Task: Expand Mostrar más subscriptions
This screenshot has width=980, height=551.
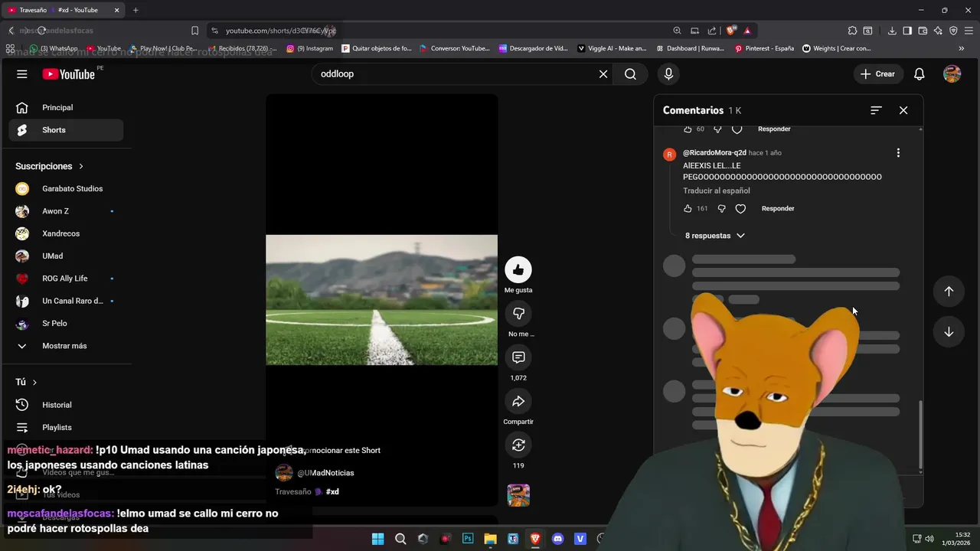Action: [66, 346]
